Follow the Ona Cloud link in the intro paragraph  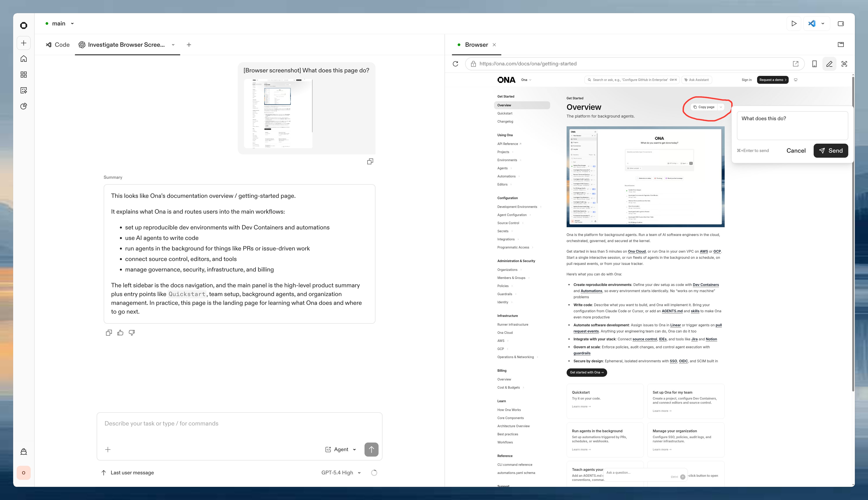tap(637, 251)
